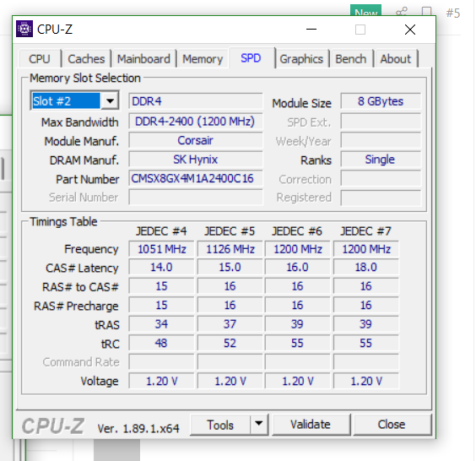Switch to the CPU tab

pyautogui.click(x=40, y=59)
